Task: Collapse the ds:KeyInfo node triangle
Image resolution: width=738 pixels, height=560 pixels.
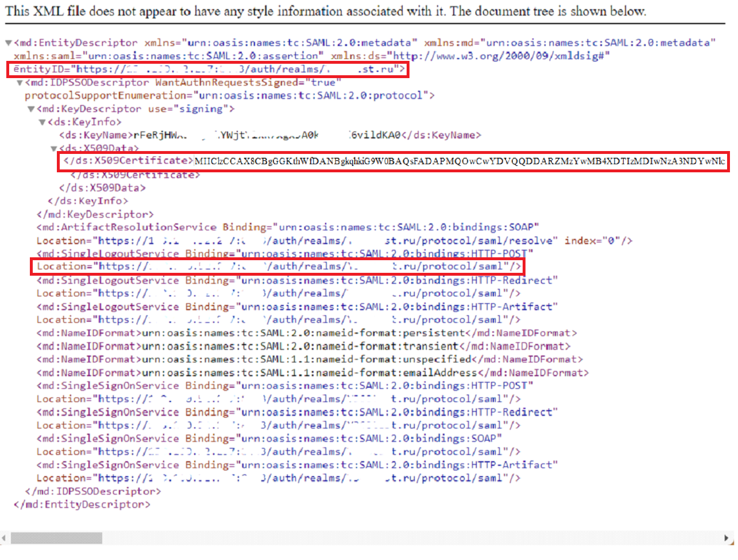Action: point(42,122)
